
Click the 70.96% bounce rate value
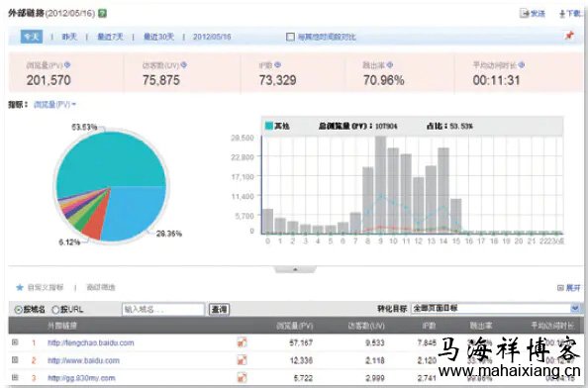384,80
